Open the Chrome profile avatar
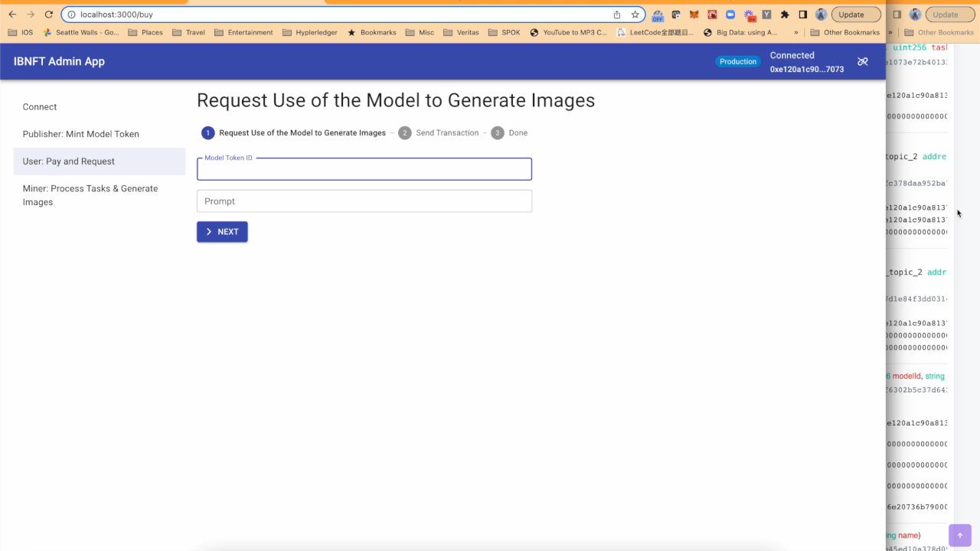 coord(821,15)
